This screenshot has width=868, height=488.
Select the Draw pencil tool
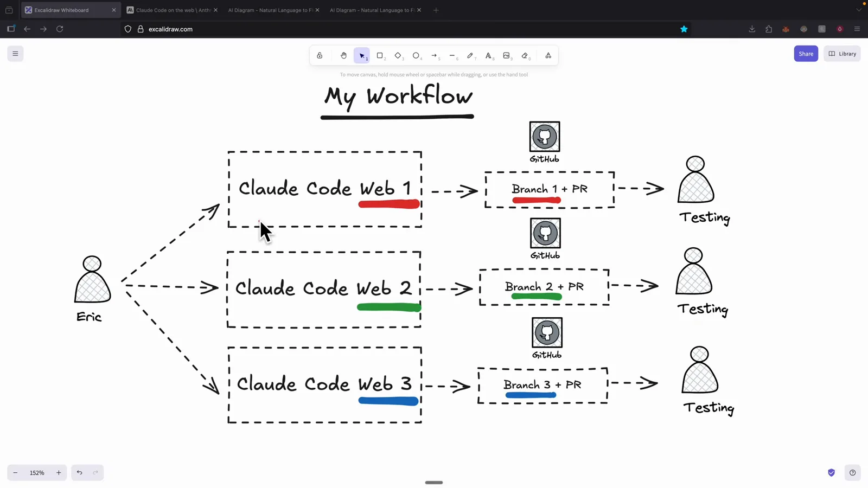coord(470,56)
